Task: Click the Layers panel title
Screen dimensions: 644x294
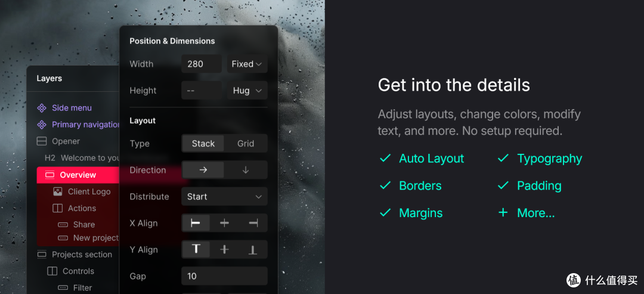Action: click(49, 79)
